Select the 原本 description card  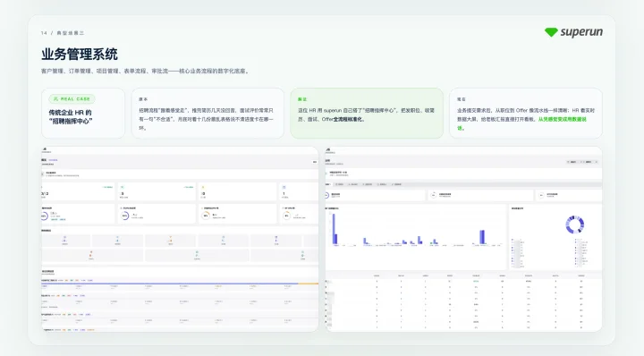(x=208, y=113)
